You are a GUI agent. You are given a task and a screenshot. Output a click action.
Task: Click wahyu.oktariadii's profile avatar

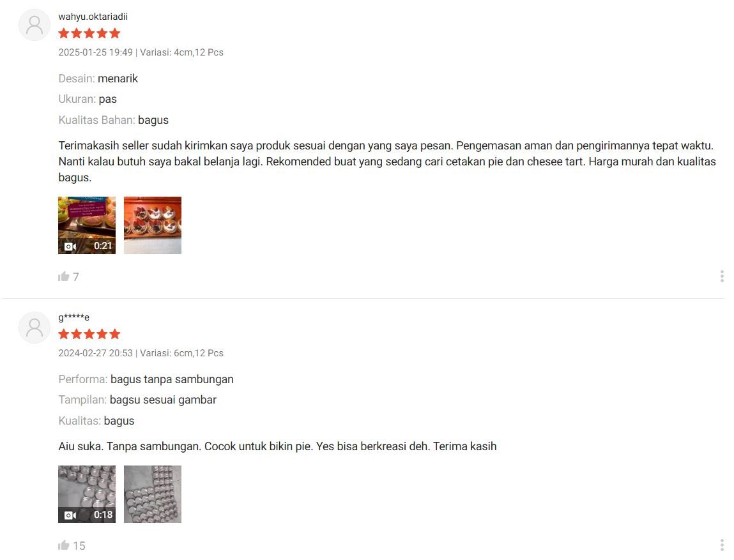(34, 25)
